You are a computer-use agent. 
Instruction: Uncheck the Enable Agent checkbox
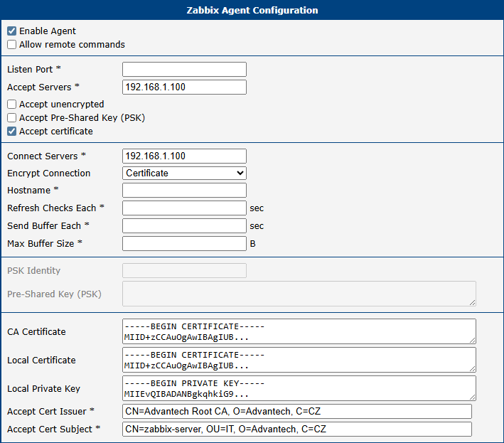click(x=12, y=31)
